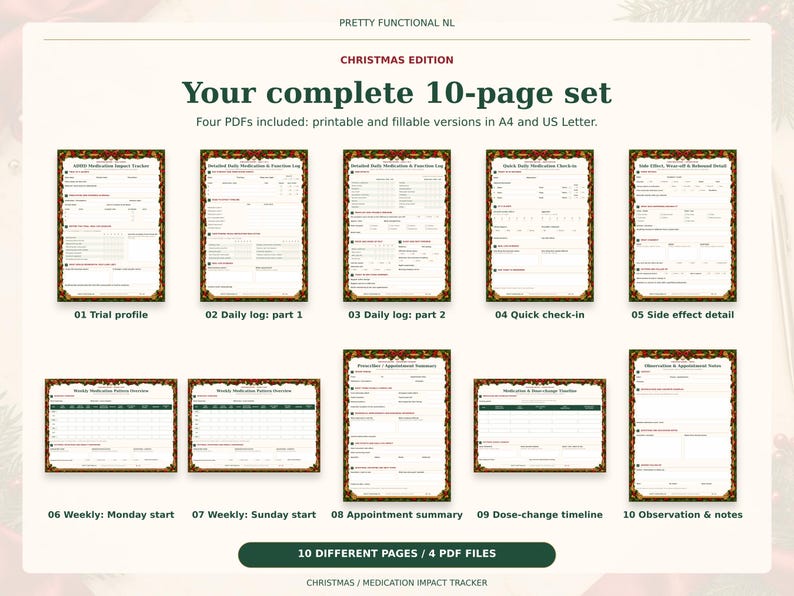
Task: Click the '03 Daily log: part 2' caption
Action: click(397, 314)
